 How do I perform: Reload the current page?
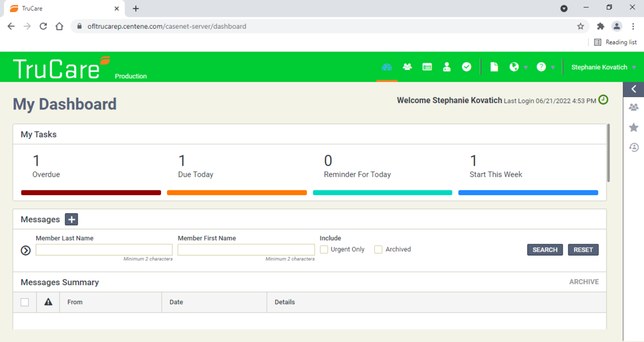(x=43, y=26)
